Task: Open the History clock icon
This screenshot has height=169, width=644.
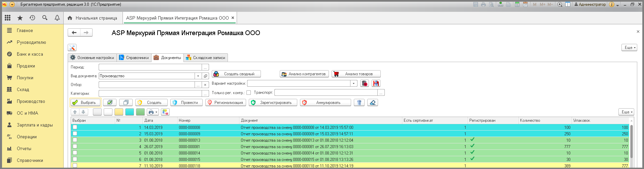Action: (x=32, y=18)
